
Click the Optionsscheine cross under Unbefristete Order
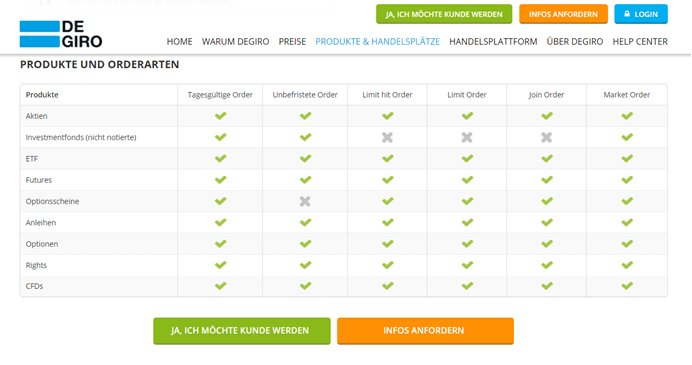coord(305,201)
